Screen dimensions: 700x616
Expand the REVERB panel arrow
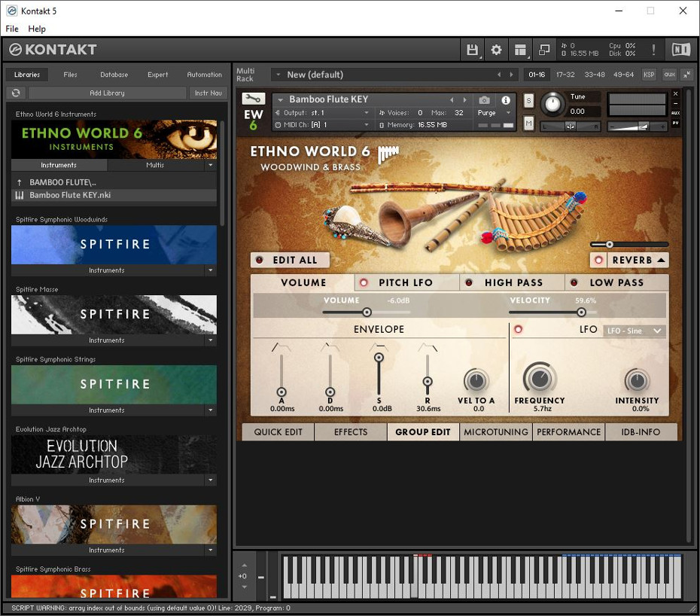tap(661, 260)
